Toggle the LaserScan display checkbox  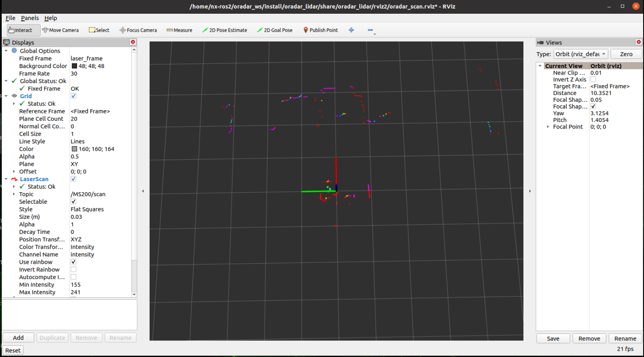coord(73,179)
